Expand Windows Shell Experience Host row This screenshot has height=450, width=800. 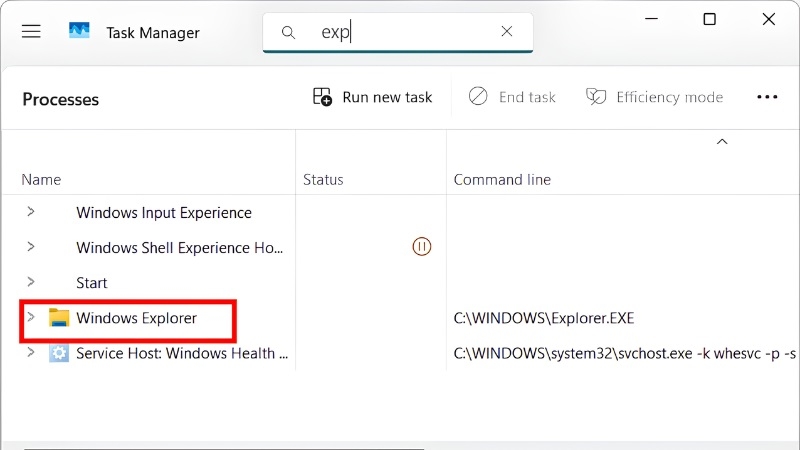31,247
